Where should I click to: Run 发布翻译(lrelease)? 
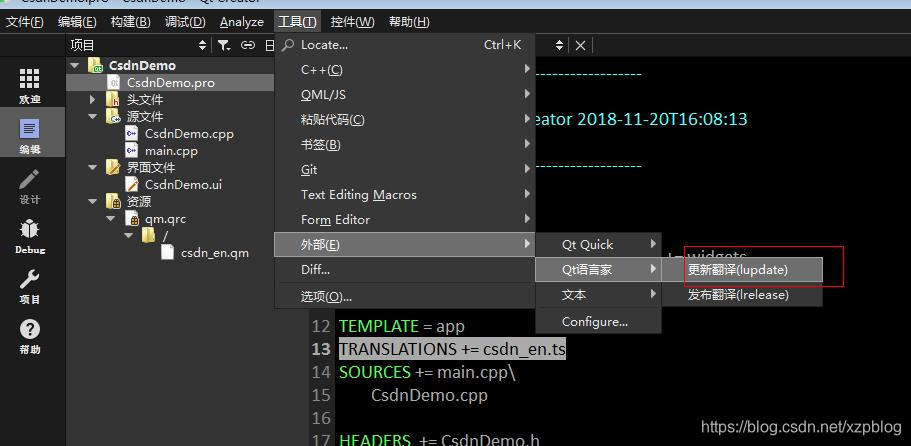742,294
